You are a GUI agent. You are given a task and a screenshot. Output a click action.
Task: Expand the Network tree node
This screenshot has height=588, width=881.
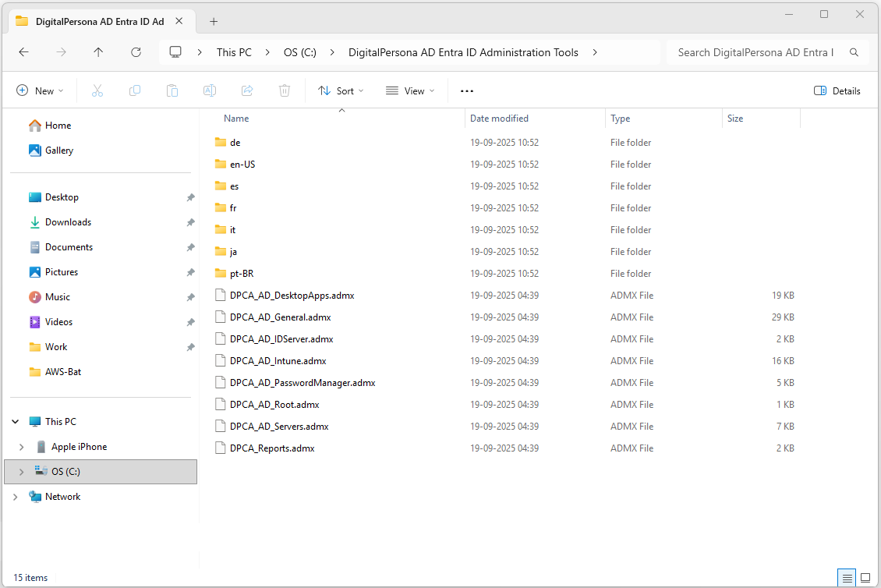click(16, 497)
